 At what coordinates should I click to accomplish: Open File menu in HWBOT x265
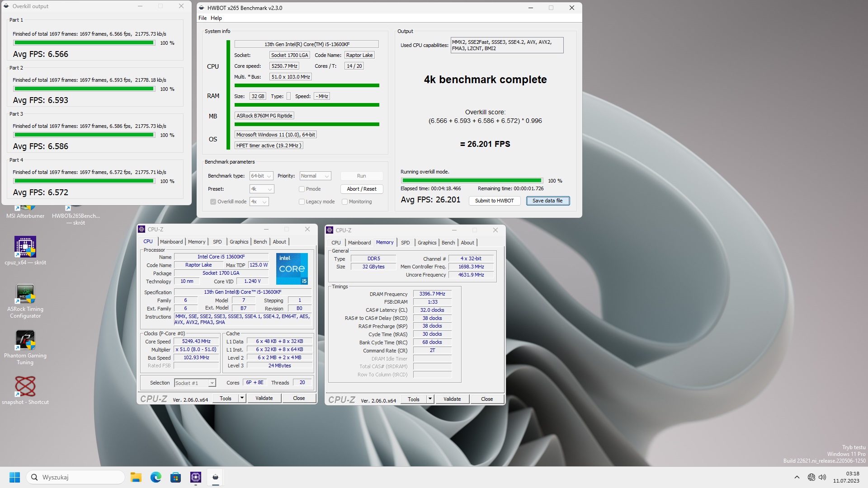[x=203, y=18]
